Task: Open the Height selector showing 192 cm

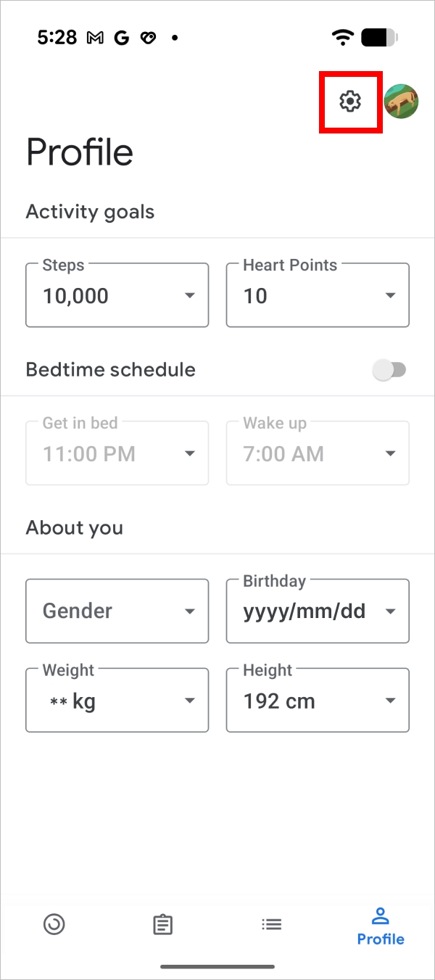Action: (318, 701)
